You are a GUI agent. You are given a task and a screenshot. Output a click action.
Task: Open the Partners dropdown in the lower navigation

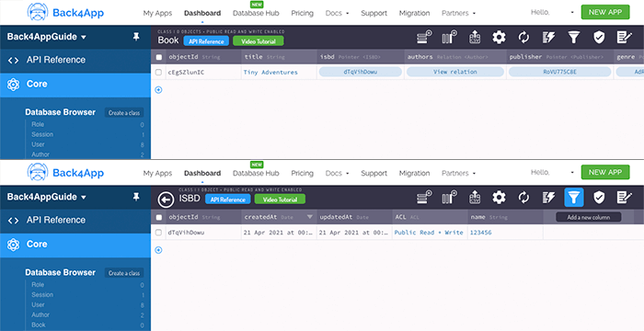point(459,173)
